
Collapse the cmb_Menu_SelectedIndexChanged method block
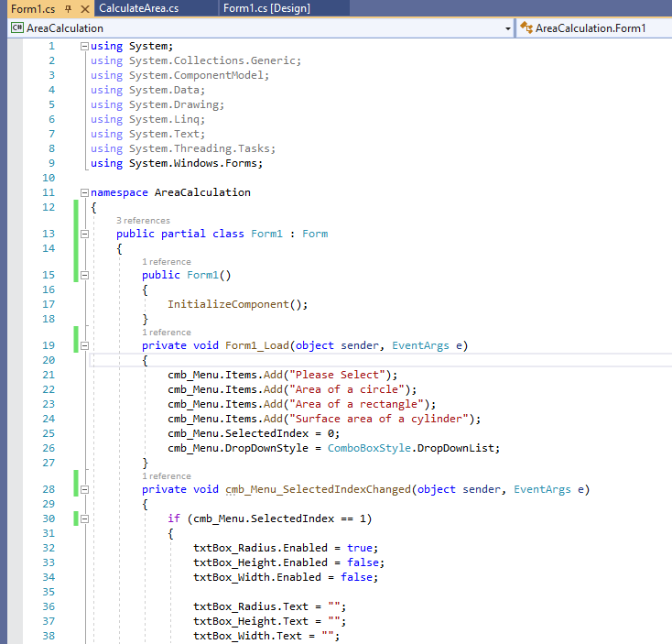point(84,490)
